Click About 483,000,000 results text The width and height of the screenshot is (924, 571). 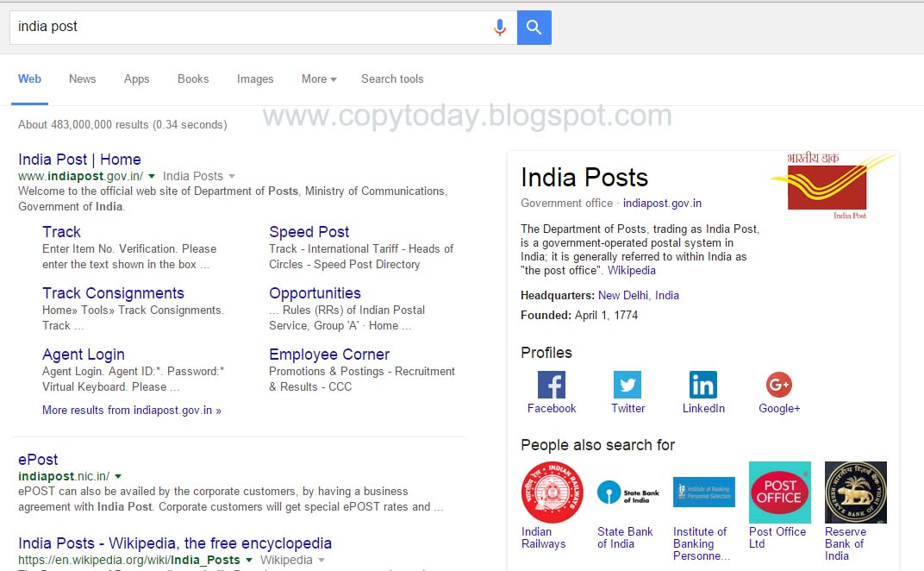[x=122, y=125]
